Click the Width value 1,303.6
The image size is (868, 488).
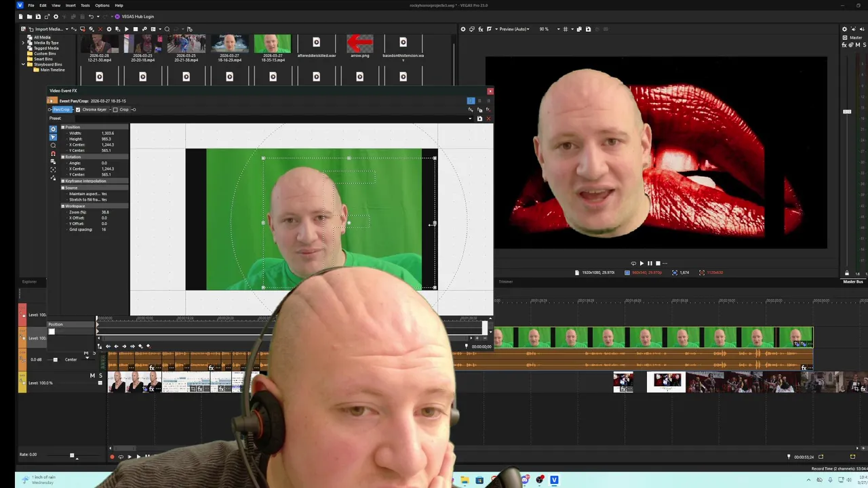108,133
